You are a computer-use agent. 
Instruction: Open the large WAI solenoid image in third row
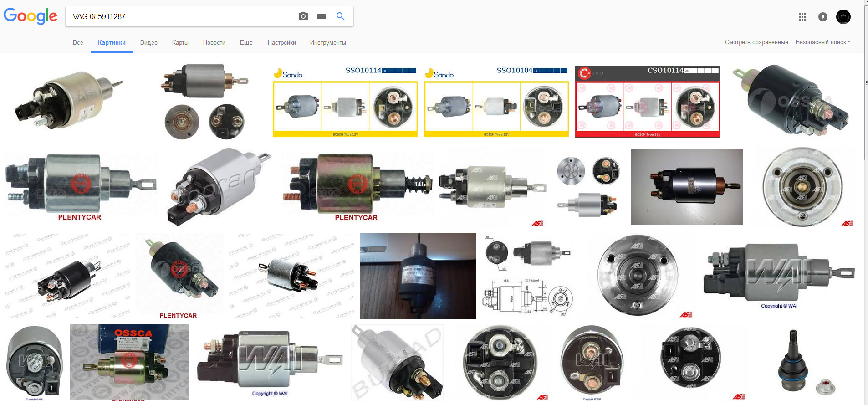pos(779,276)
